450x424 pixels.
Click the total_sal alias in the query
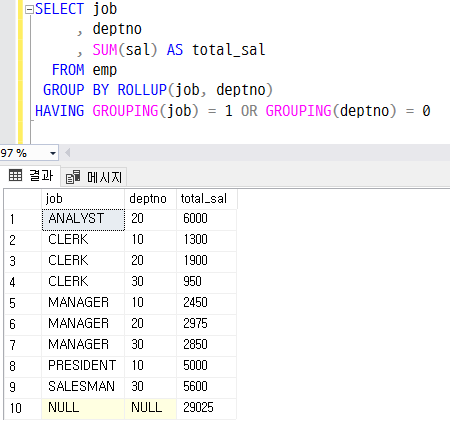(229, 50)
